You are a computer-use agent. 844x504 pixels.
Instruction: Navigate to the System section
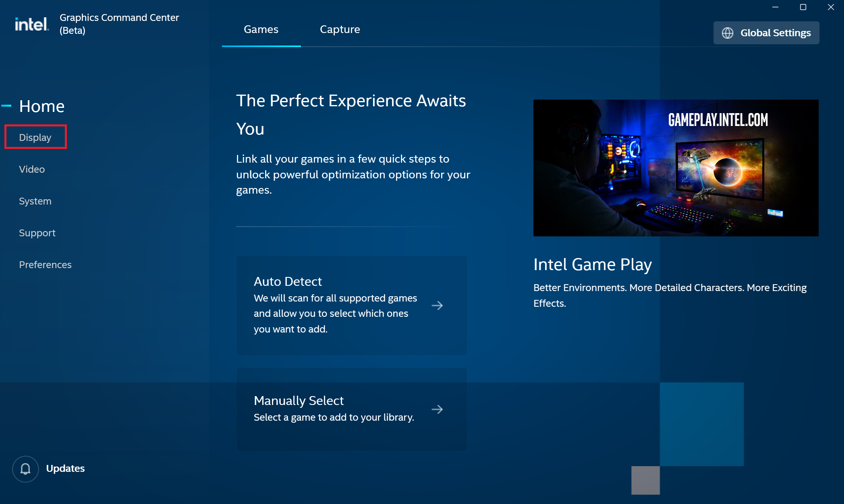35,201
